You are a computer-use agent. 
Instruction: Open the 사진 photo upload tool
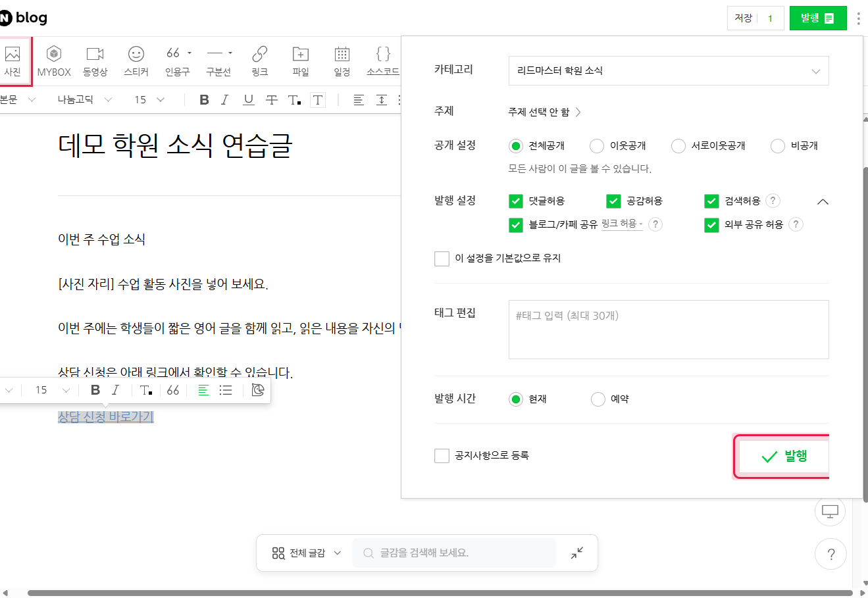tap(13, 61)
